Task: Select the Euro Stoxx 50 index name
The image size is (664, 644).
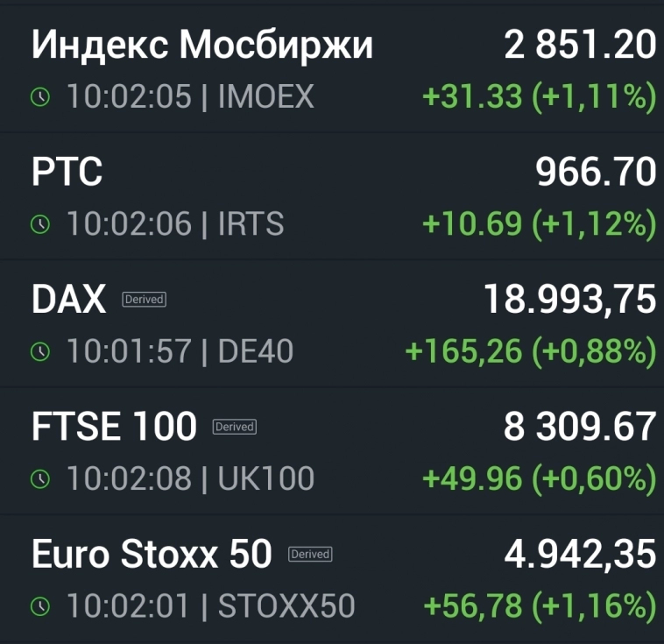Action: coord(152,555)
